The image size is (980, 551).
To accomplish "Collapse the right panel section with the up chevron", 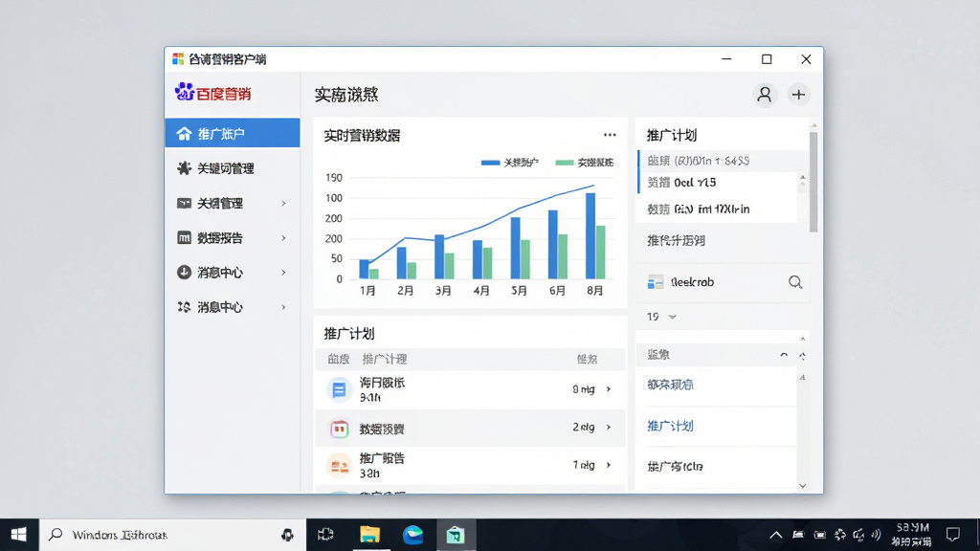I will (x=784, y=355).
